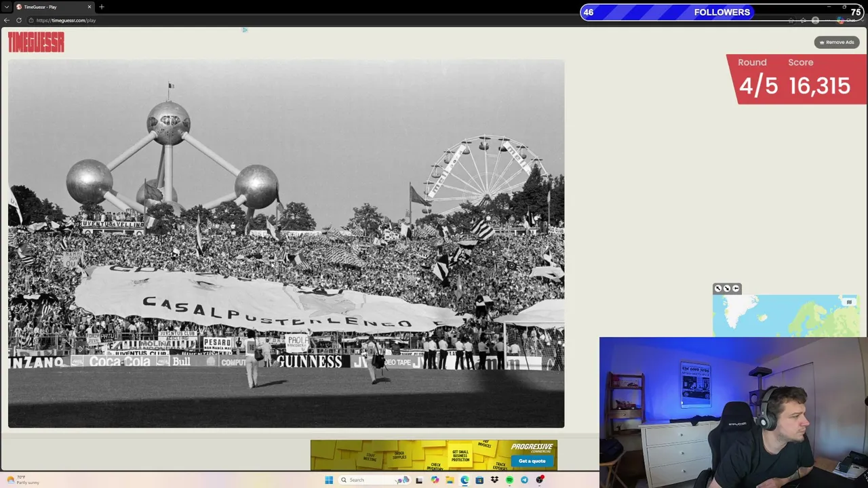Open Telegram from the taskbar
This screenshot has width=868, height=488.
tap(524, 480)
